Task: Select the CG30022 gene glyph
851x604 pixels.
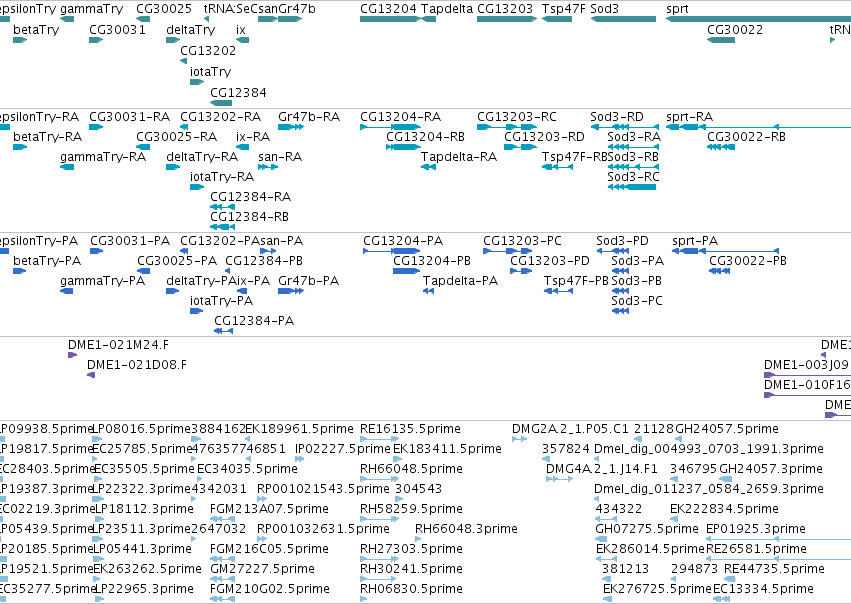Action: click(x=721, y=40)
